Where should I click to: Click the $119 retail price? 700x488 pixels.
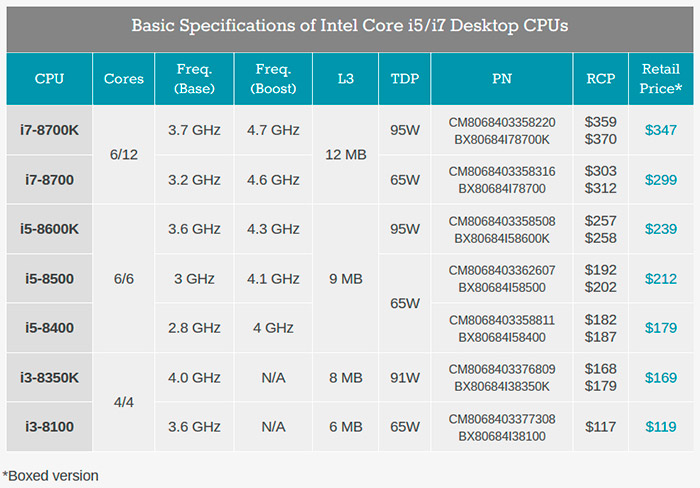pyautogui.click(x=661, y=426)
